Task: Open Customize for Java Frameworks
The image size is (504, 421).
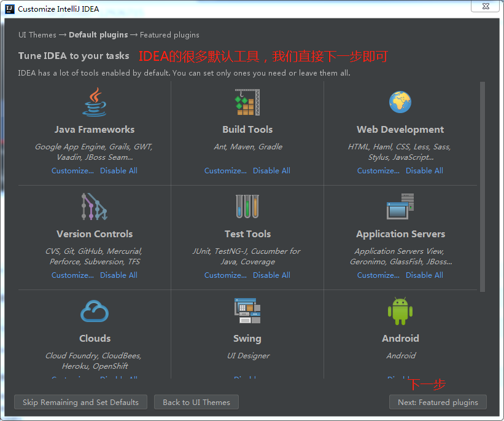Action: 72,171
